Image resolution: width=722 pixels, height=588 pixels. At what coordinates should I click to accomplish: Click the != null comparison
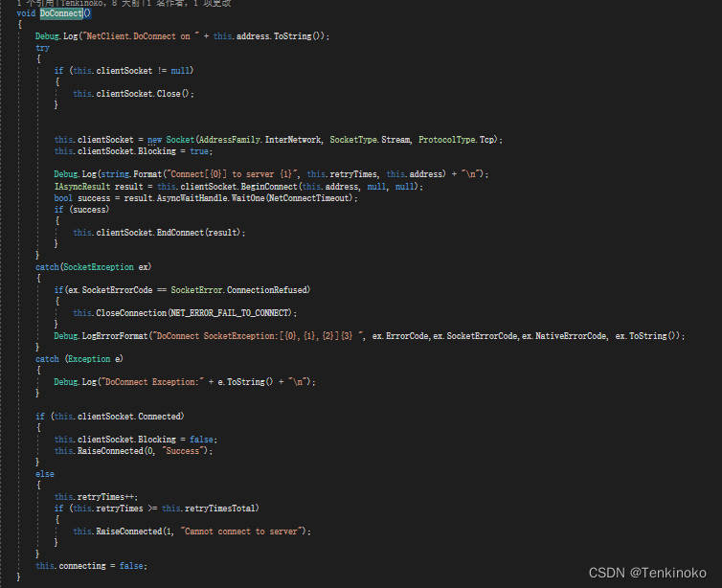[173, 71]
